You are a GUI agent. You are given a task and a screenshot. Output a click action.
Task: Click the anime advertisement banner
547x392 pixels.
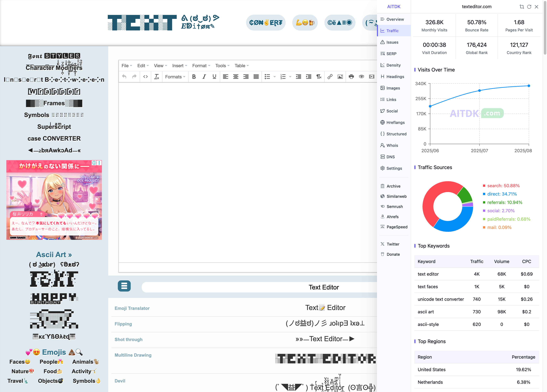[54, 200]
